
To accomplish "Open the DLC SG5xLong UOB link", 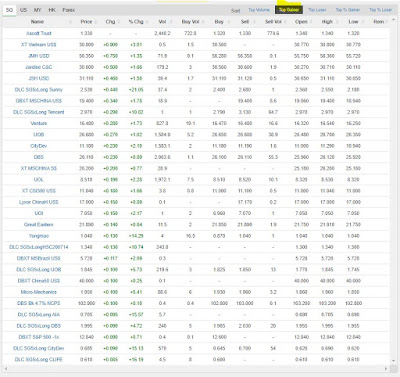I will pyautogui.click(x=39, y=270).
